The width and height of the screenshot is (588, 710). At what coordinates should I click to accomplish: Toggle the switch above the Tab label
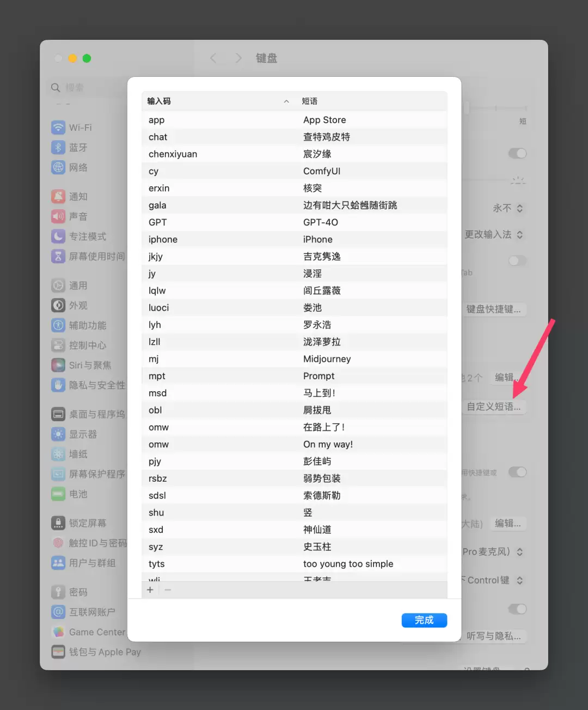(517, 260)
